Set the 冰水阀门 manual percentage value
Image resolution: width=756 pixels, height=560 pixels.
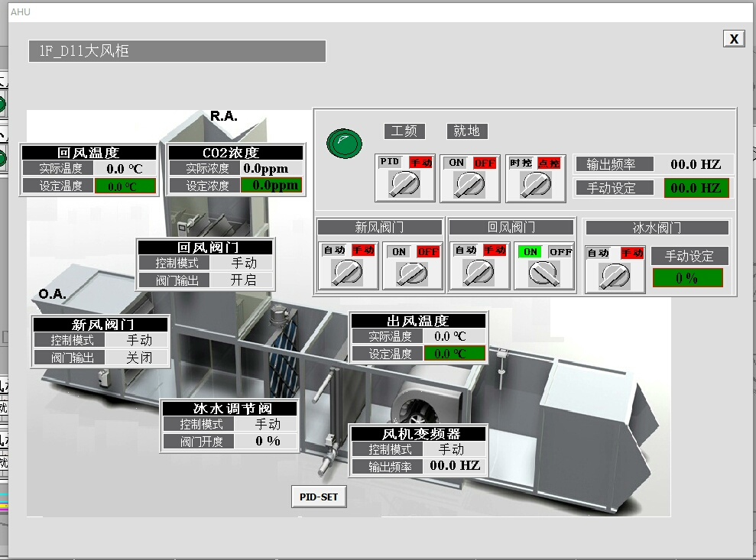686,278
